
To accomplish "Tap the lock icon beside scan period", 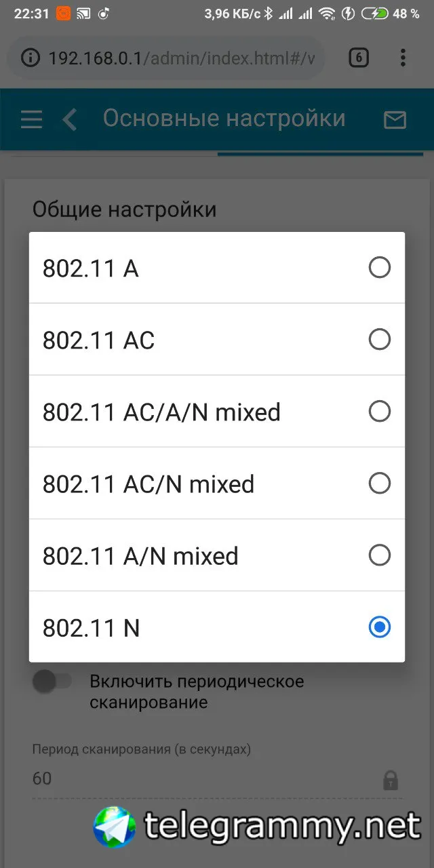I will 391,780.
